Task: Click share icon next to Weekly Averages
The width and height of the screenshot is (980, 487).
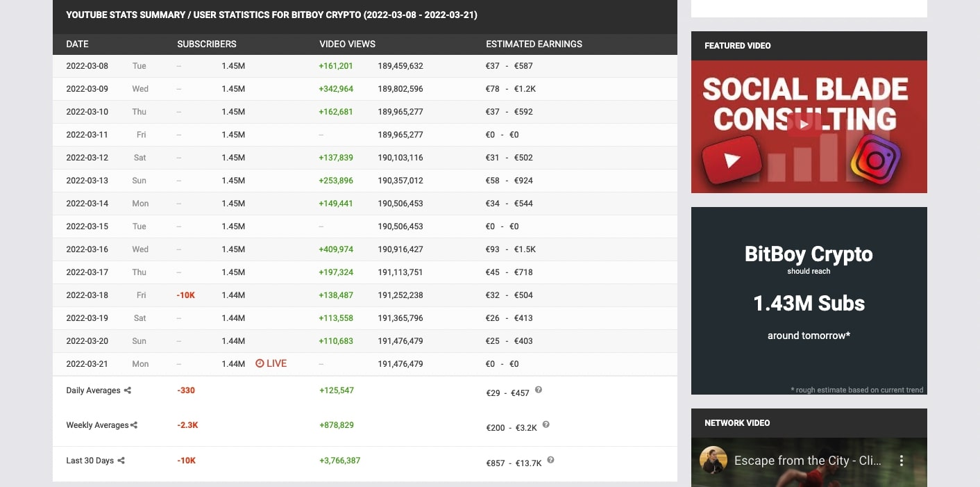Action: pos(134,425)
